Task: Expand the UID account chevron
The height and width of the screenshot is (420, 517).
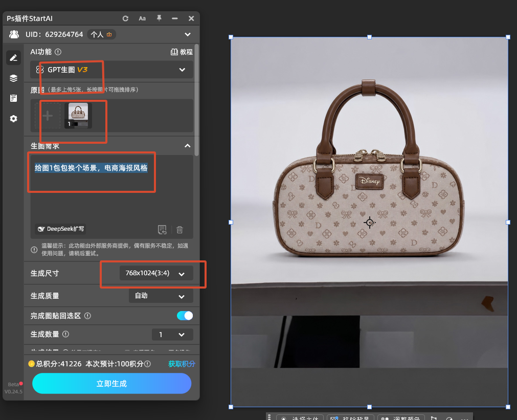Action: pyautogui.click(x=188, y=34)
